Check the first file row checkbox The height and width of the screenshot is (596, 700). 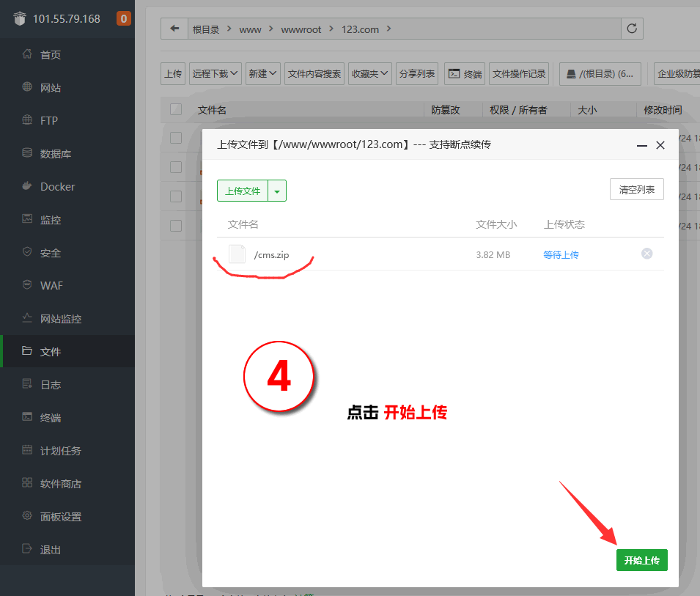click(x=176, y=138)
